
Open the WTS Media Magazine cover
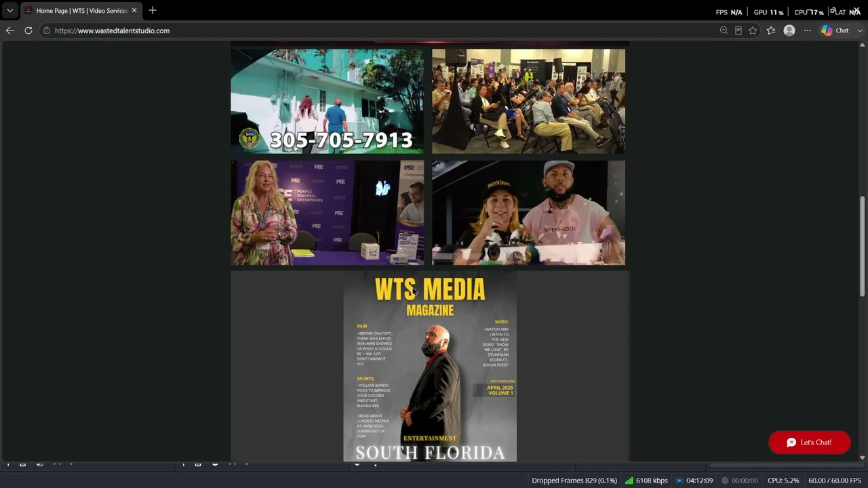(430, 367)
